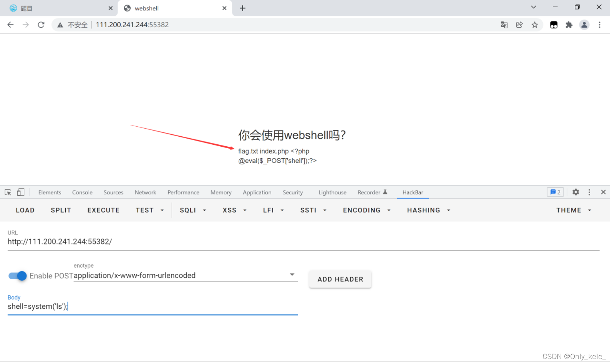Viewport: 612px width, 364px height.
Task: Open the Application tab
Action: [x=257, y=193]
